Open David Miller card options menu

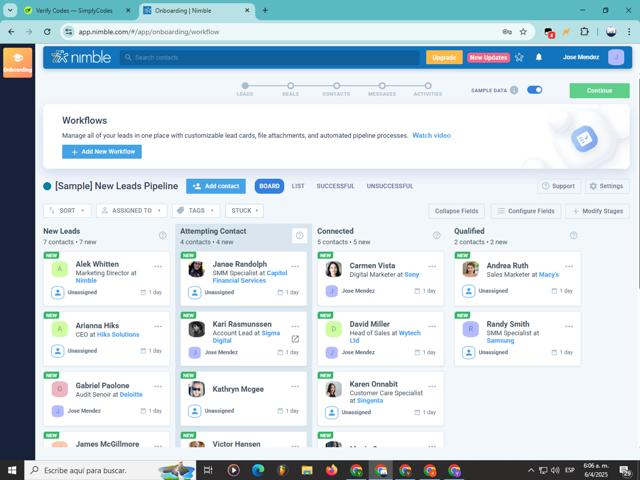tap(432, 327)
